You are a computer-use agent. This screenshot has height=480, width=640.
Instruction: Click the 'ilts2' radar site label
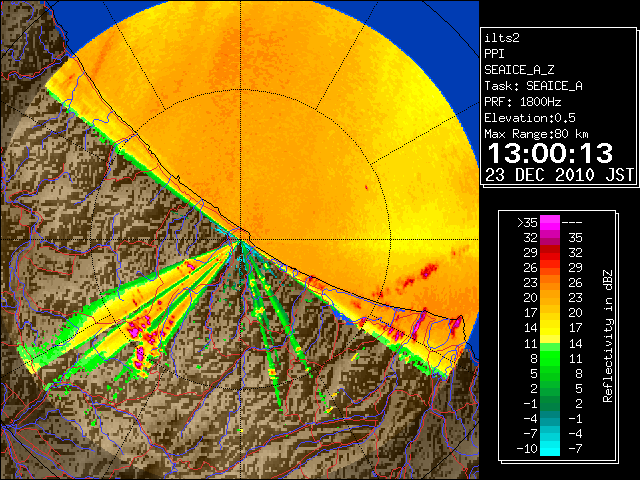tap(502, 38)
